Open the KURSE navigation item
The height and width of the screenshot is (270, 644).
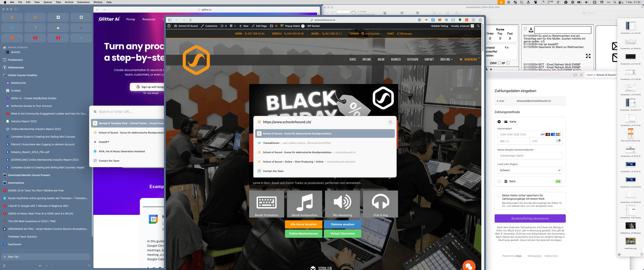point(353,60)
